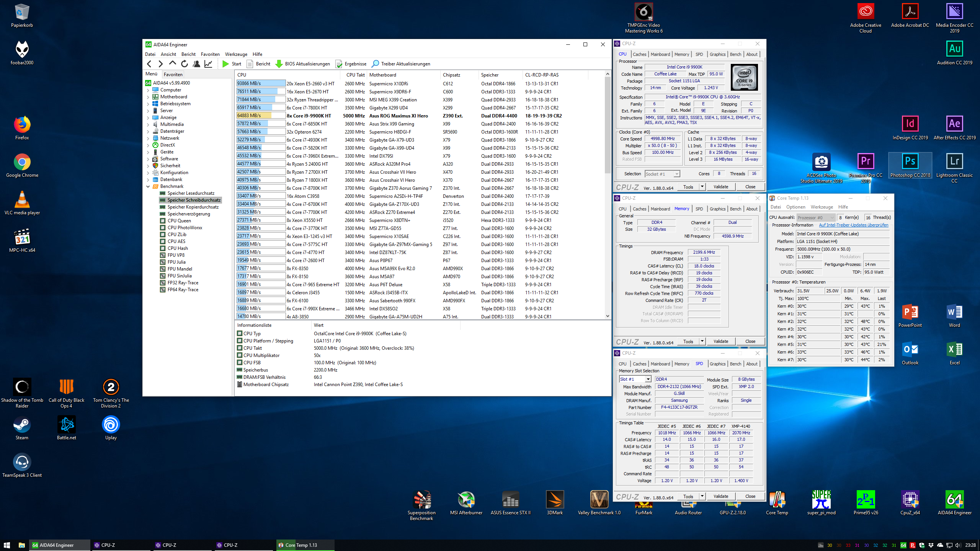Image resolution: width=980 pixels, height=551 pixels.
Task: Click the green Start benchmark icon
Action: click(226, 64)
